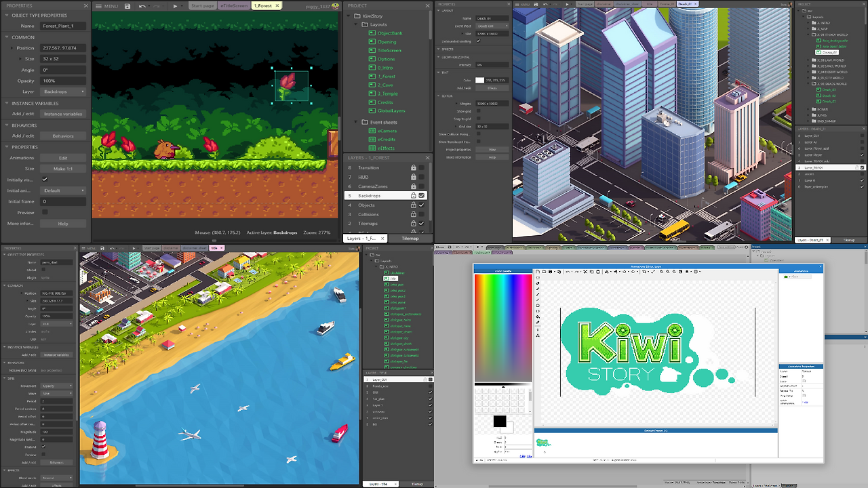868x488 pixels.
Task: Open the eCamera event sheet
Action: [x=388, y=131]
